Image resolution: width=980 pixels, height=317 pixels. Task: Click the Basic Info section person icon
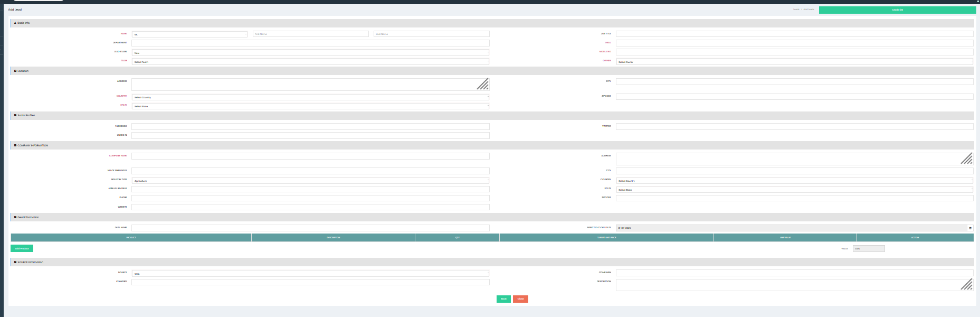click(15, 23)
